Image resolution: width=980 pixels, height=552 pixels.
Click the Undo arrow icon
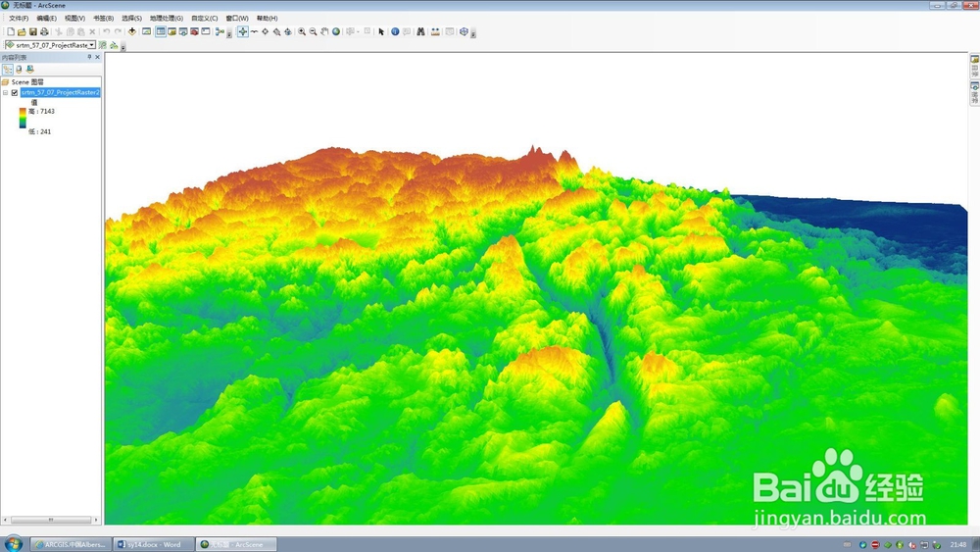point(106,31)
